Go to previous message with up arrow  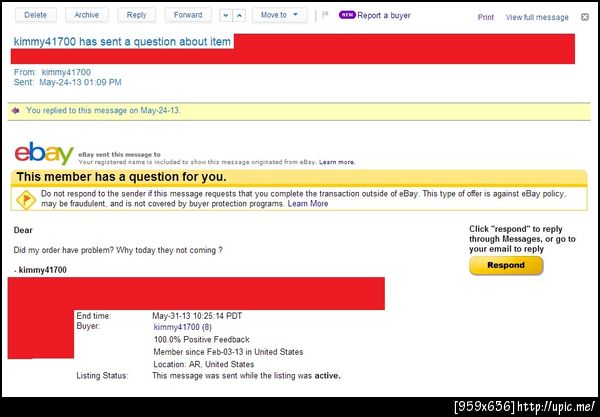click(239, 16)
